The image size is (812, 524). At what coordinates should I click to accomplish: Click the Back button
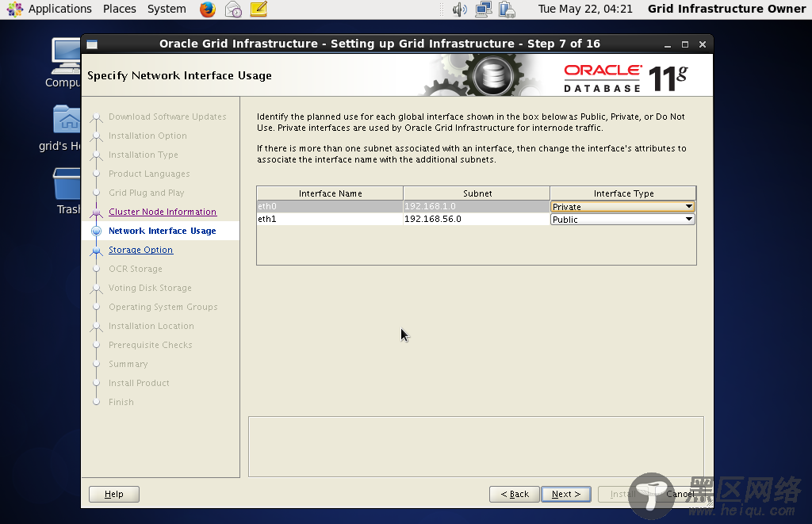(515, 494)
